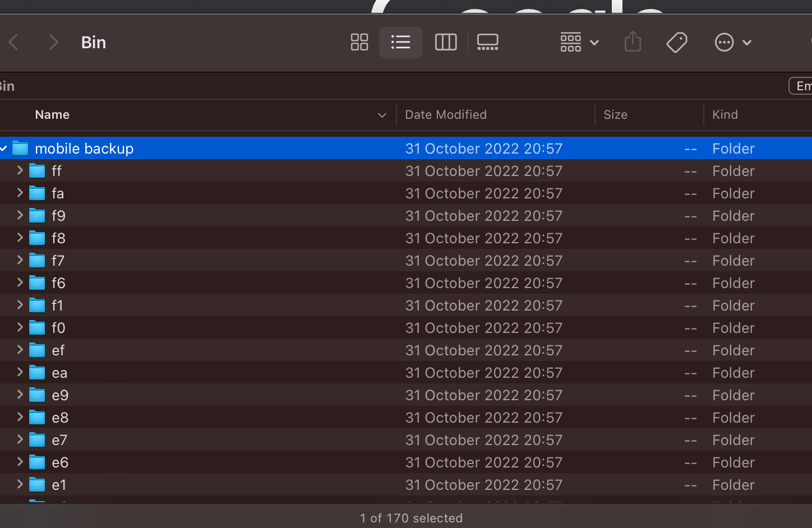Select the folder name ea
Image resolution: width=812 pixels, height=528 pixels.
[59, 373]
